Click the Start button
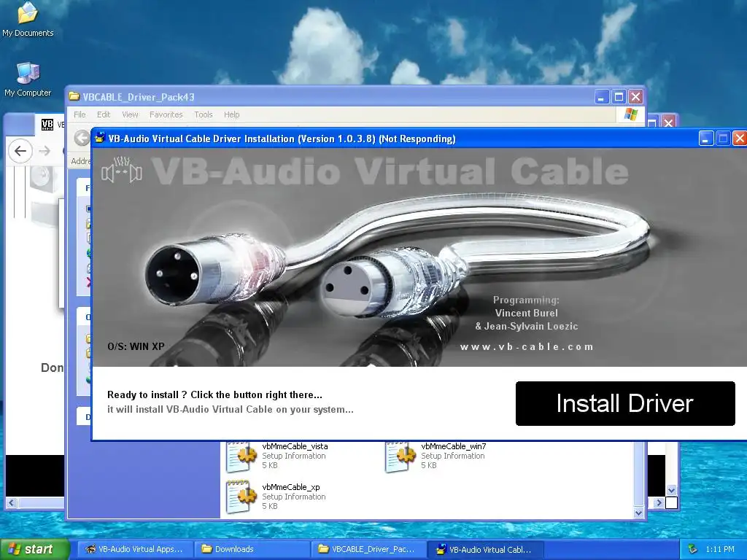 (34, 549)
